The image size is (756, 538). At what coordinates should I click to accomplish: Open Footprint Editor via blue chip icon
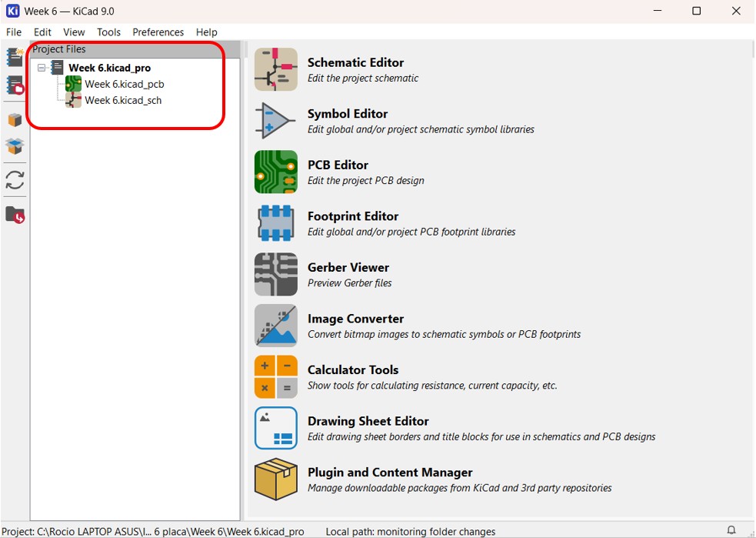276,223
